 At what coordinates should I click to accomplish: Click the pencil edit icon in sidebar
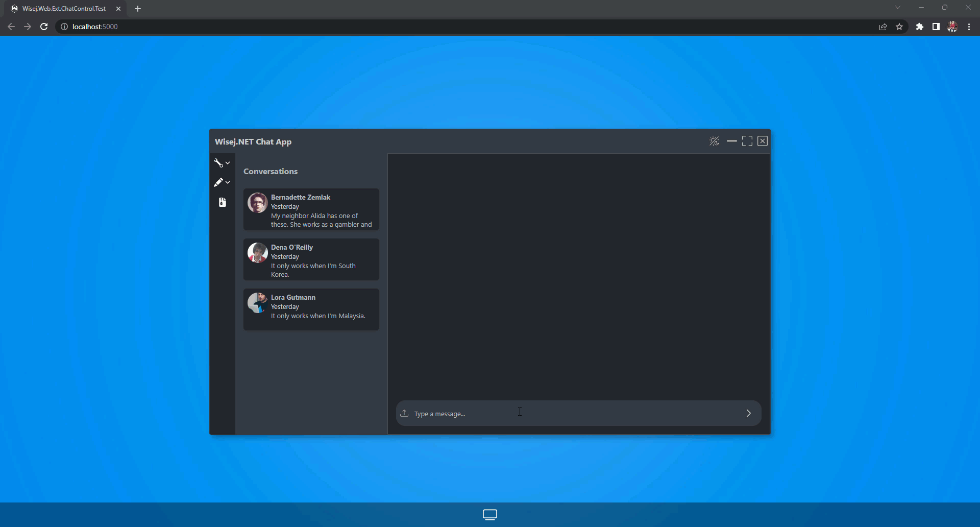pyautogui.click(x=218, y=182)
